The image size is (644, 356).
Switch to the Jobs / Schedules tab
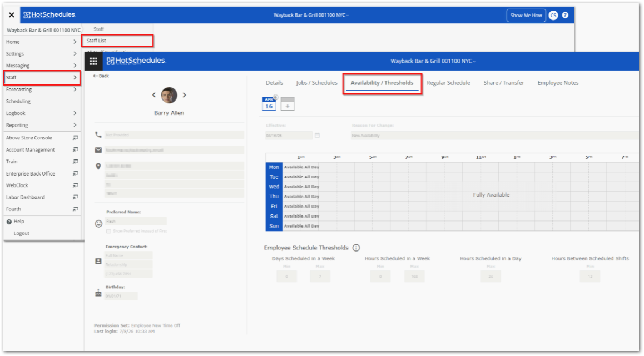pos(316,83)
